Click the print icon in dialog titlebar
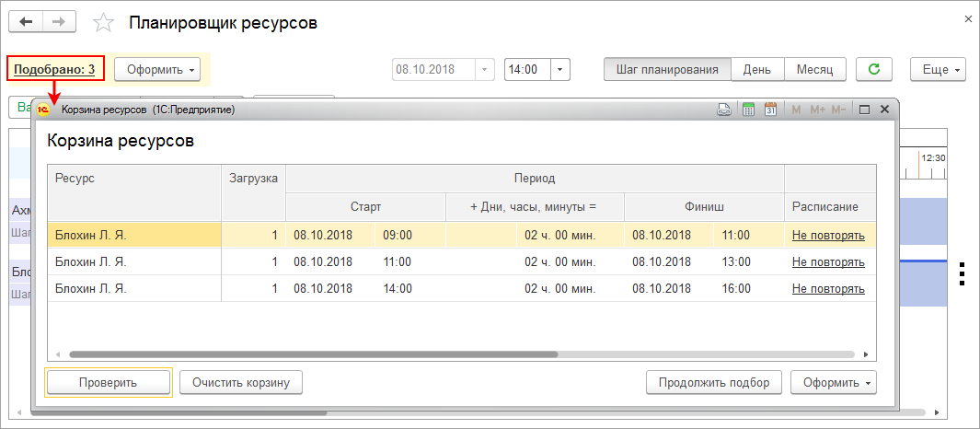Viewport: 980px width, 429px height. pyautogui.click(x=724, y=110)
